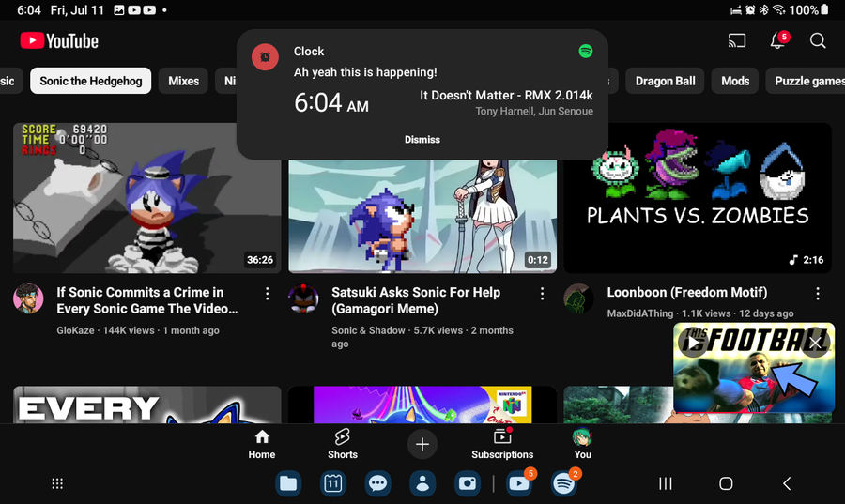Open the 'If Sonic Commits a Crime' video thumbnail
The width and height of the screenshot is (845, 504).
point(147,198)
